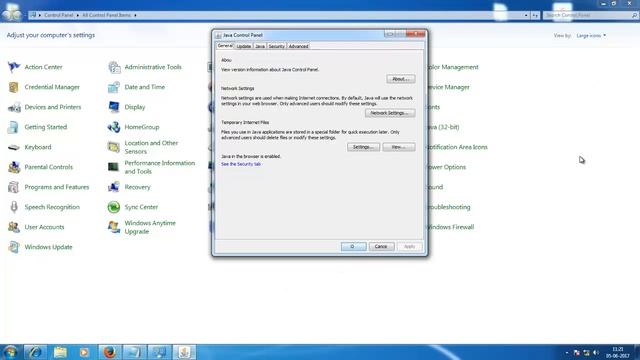Open Power Options item
640x360 pixels.
pos(447,167)
